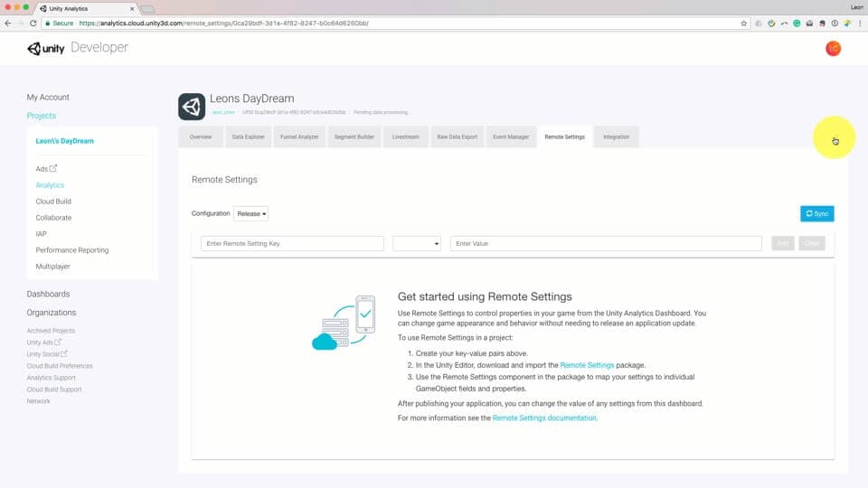Open the user avatar in top right
The image size is (868, 488).
833,49
